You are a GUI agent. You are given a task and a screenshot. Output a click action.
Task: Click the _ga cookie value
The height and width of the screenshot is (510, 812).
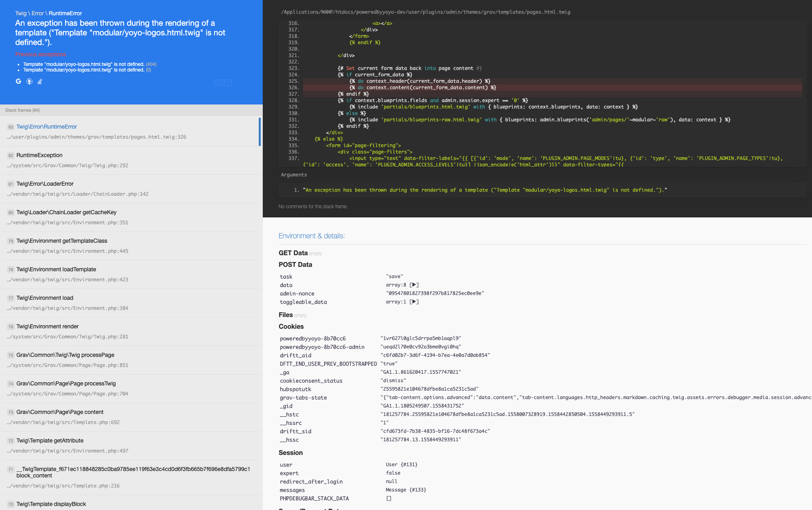pyautogui.click(x=421, y=372)
